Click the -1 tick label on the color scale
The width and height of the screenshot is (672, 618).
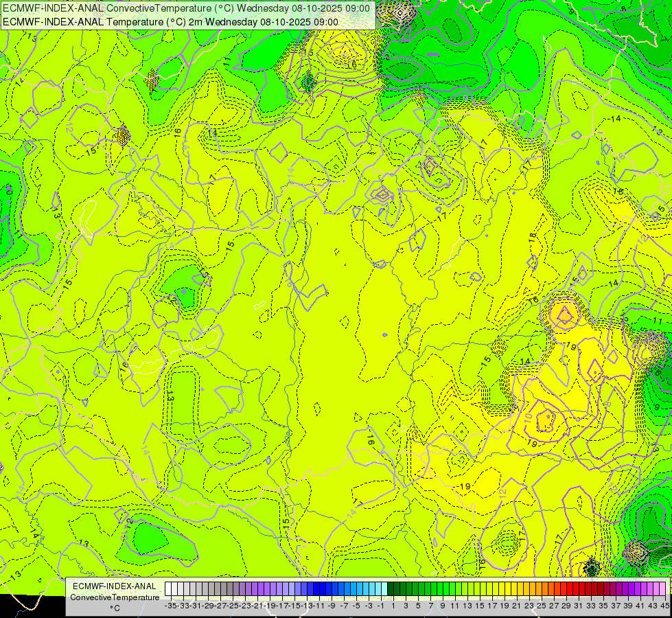click(381, 606)
